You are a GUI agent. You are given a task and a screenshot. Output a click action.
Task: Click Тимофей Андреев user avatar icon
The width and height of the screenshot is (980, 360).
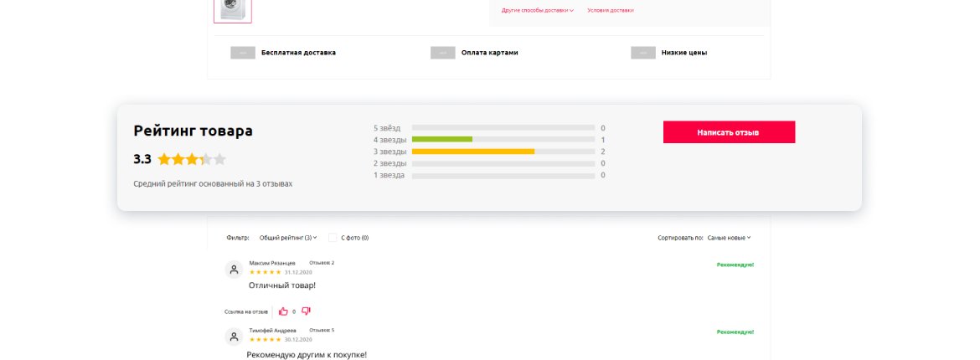pyautogui.click(x=234, y=337)
